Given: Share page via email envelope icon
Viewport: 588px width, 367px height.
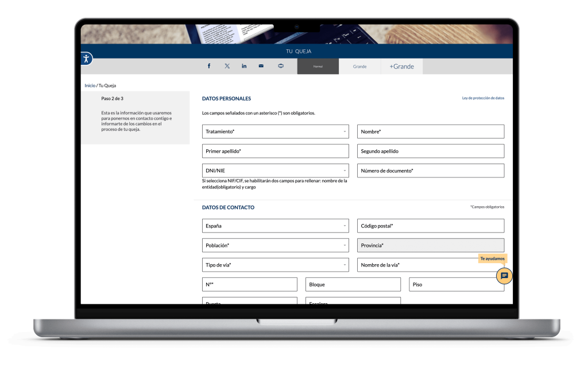Looking at the screenshot, I should tap(261, 66).
